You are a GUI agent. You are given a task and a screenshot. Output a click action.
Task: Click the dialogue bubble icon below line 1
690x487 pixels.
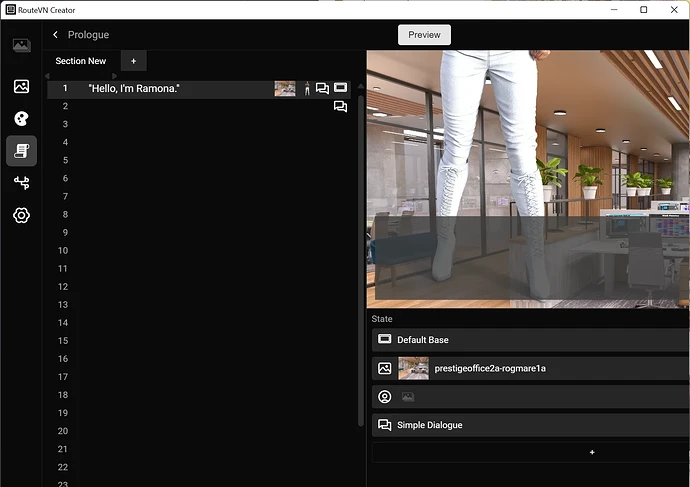[340, 107]
